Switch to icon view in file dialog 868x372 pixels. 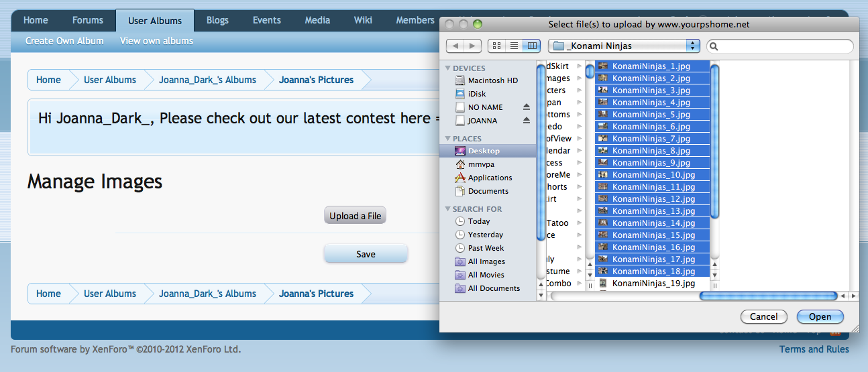point(497,46)
